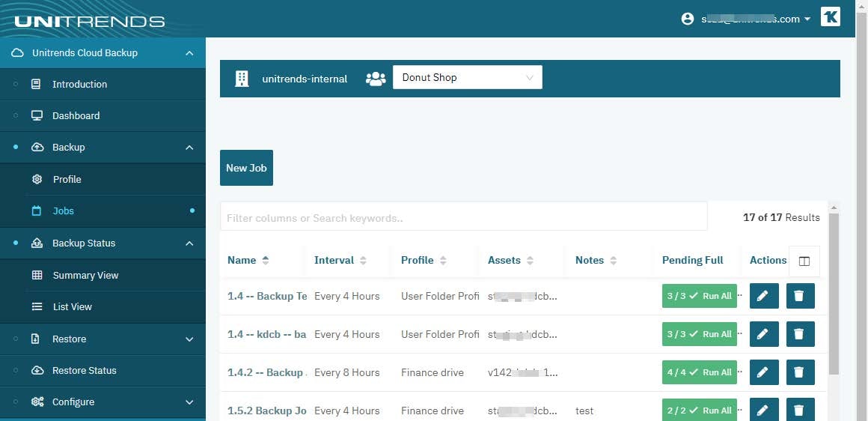Sort by the Interval column arrows
This screenshot has width=868, height=421.
[363, 261]
